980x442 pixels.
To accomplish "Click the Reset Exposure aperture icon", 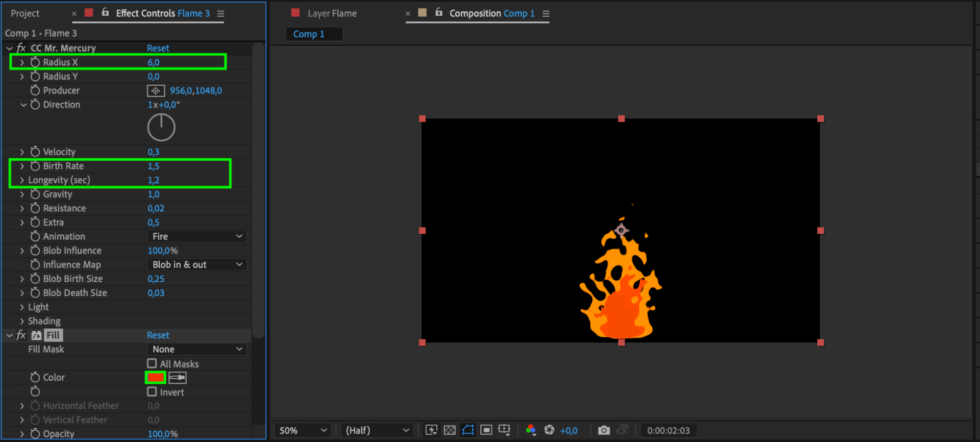I will point(549,430).
